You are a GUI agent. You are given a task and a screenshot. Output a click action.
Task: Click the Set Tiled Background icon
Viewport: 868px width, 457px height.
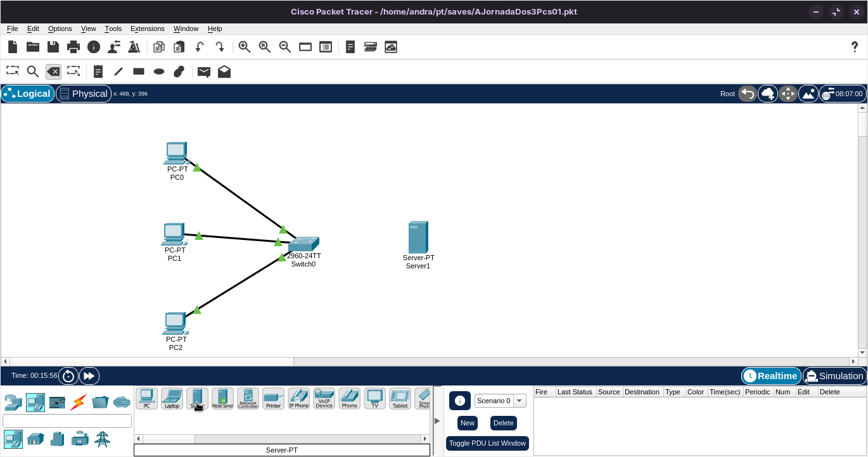808,94
